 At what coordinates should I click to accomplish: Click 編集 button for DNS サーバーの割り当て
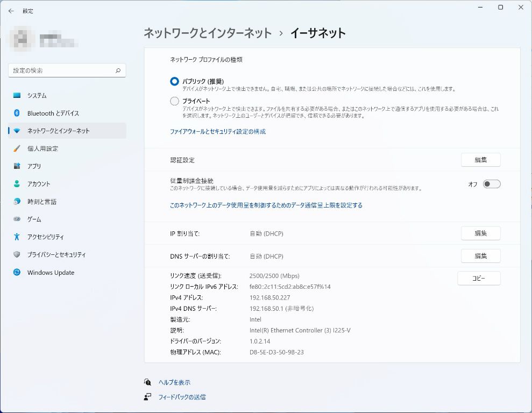(x=480, y=256)
